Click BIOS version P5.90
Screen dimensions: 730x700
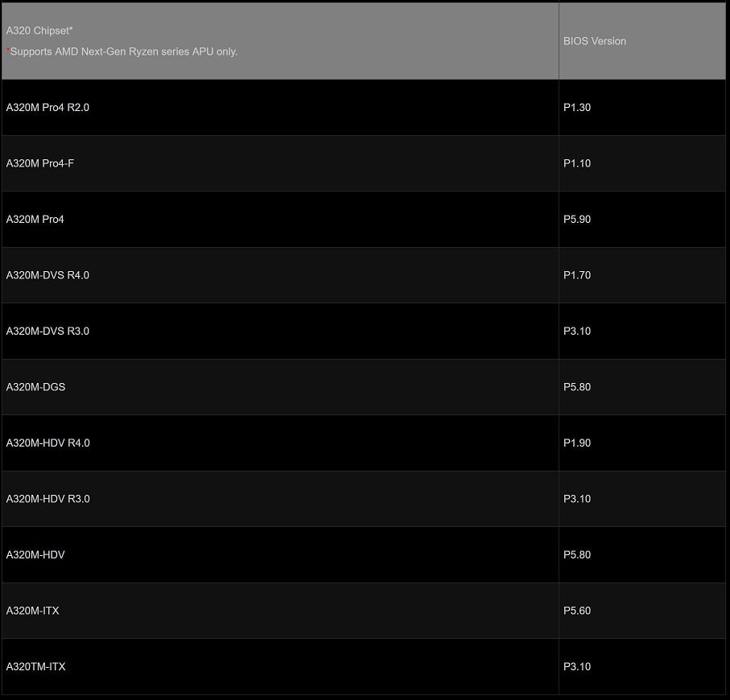click(577, 219)
